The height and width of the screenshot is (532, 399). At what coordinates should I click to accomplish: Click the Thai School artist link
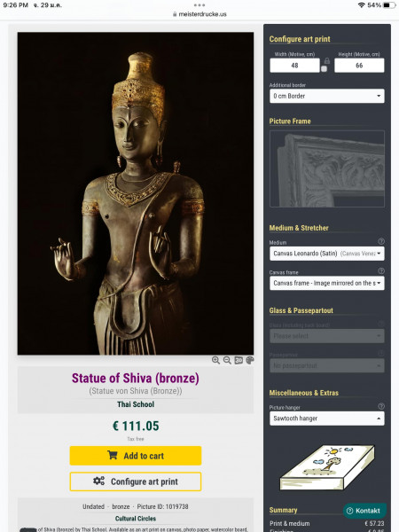pos(136,404)
